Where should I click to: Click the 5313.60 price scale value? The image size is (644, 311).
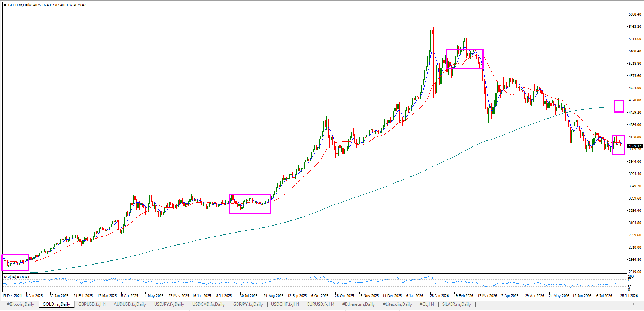635,39
